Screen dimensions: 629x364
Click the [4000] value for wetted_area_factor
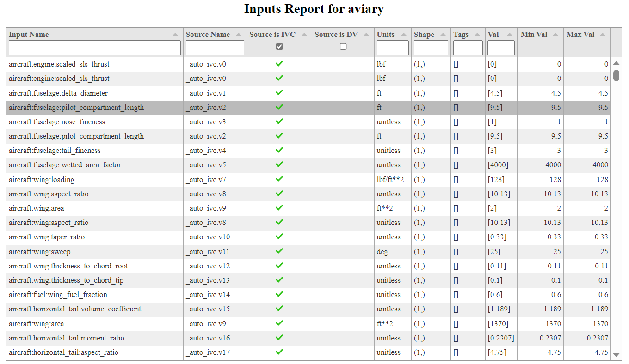497,165
